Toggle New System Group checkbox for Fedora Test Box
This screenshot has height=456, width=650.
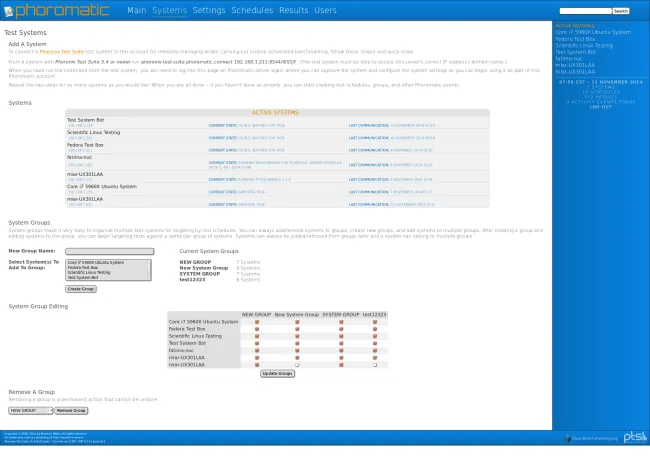point(297,329)
